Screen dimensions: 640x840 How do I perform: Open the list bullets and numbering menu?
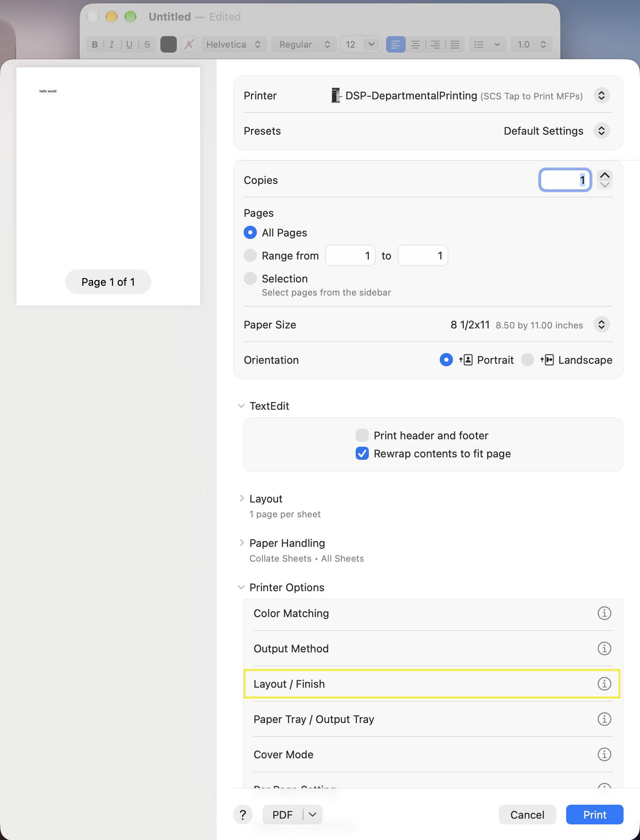487,44
